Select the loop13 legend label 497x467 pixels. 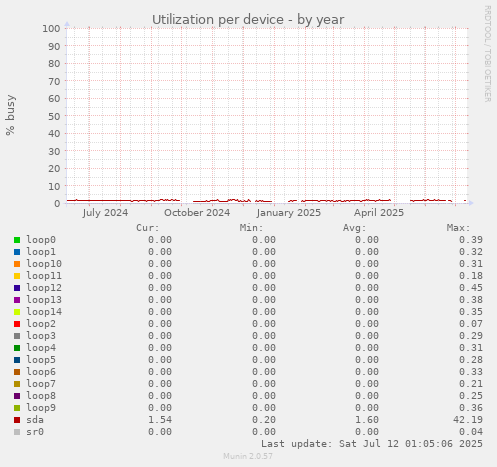point(44,300)
